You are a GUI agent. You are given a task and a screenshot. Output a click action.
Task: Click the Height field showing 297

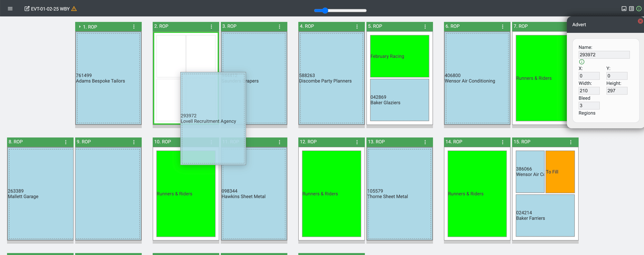pyautogui.click(x=617, y=91)
